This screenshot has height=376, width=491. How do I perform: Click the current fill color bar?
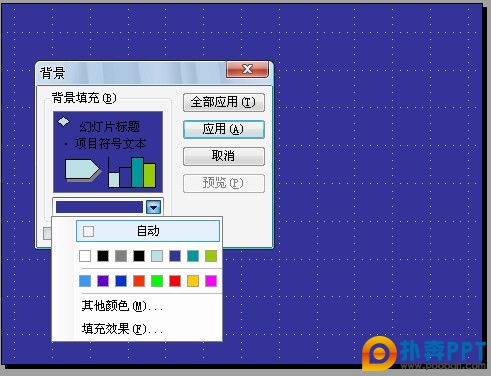[99, 207]
